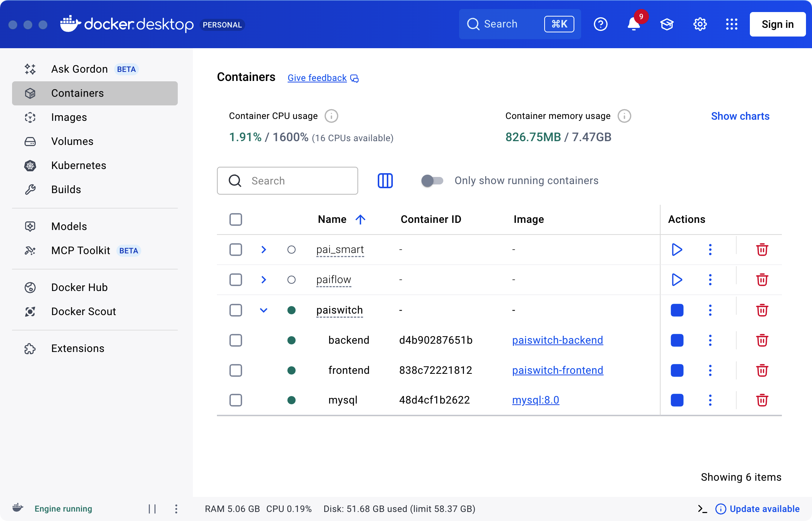
Task: Open the Learning center graduation cap icon
Action: click(667, 24)
